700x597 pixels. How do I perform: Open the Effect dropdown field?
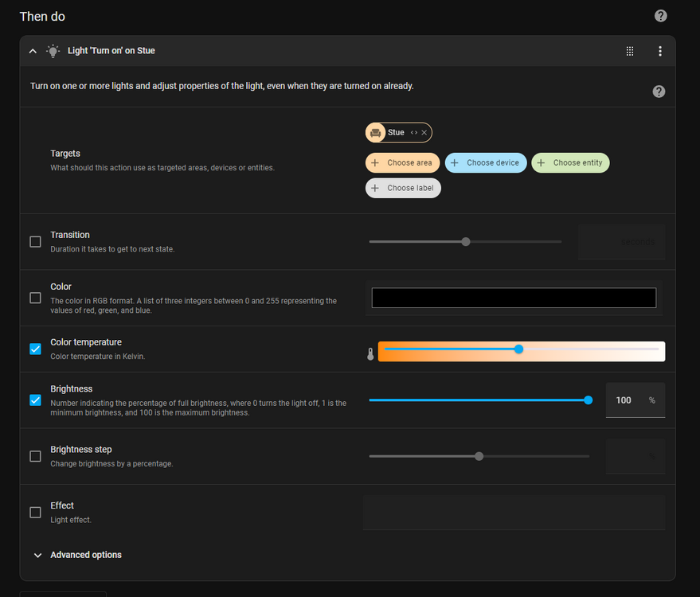[514, 513]
